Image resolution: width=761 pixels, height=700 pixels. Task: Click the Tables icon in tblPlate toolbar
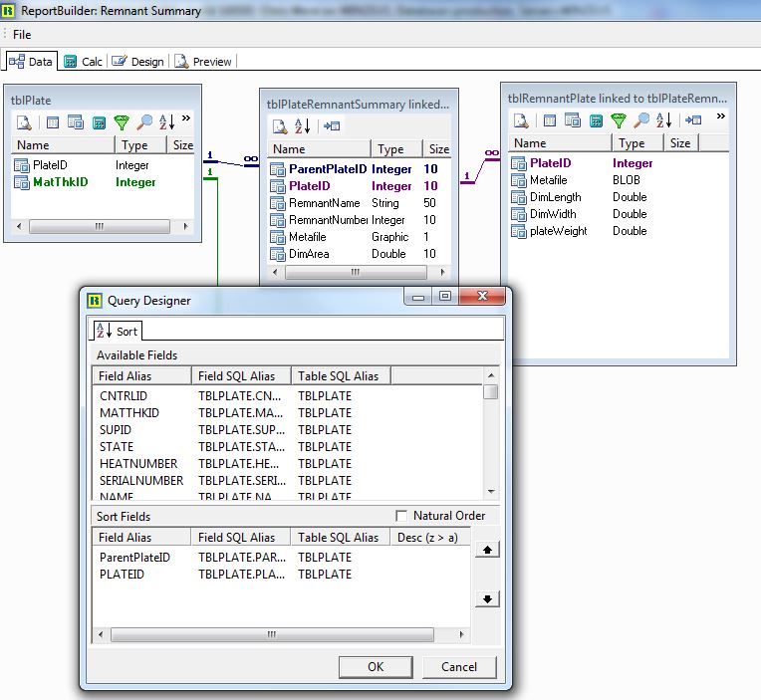53,122
